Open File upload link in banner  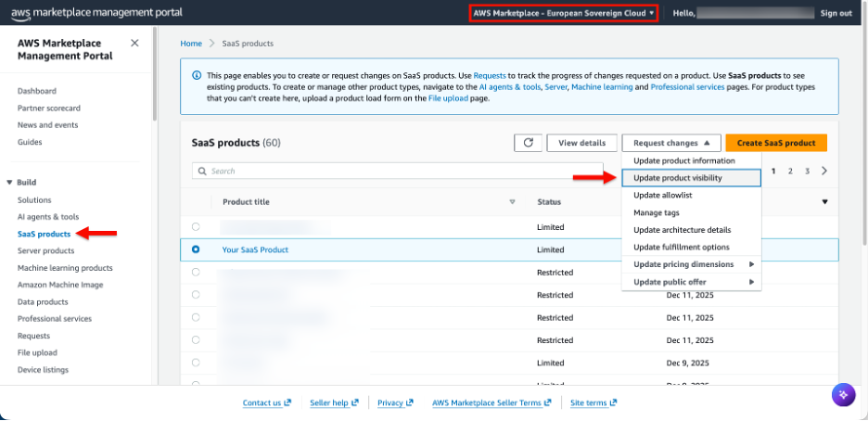point(449,98)
